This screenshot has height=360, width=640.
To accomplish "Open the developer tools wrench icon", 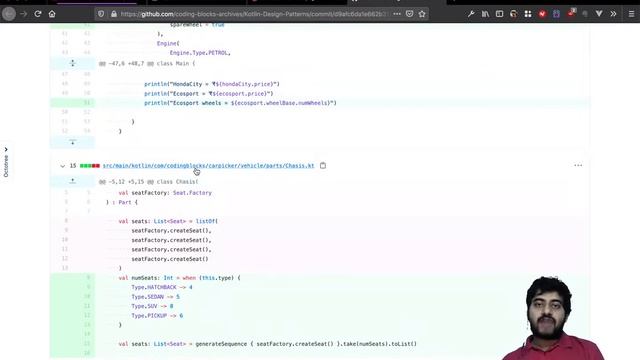I will [471, 14].
